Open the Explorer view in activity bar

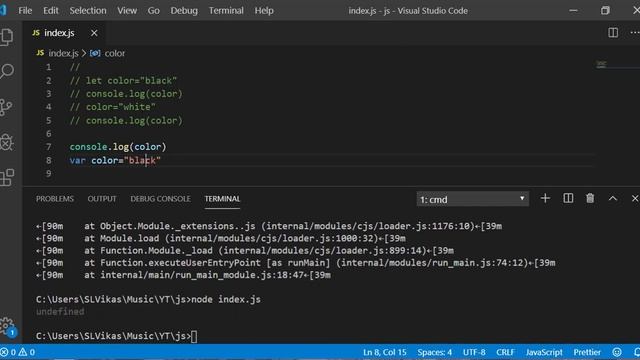tap(7, 37)
